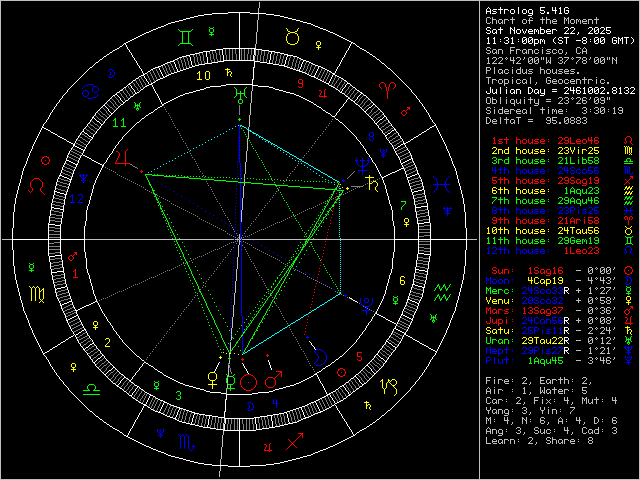This screenshot has height=480, width=640.
Task: Click the 'Tropical, Geocentric.' line
Action: click(x=548, y=81)
